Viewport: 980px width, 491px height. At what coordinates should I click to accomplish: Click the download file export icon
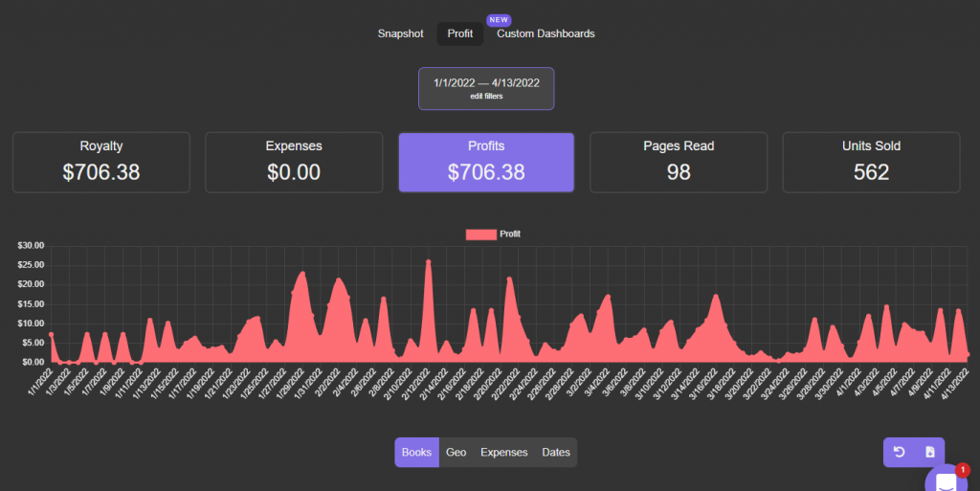(x=928, y=452)
